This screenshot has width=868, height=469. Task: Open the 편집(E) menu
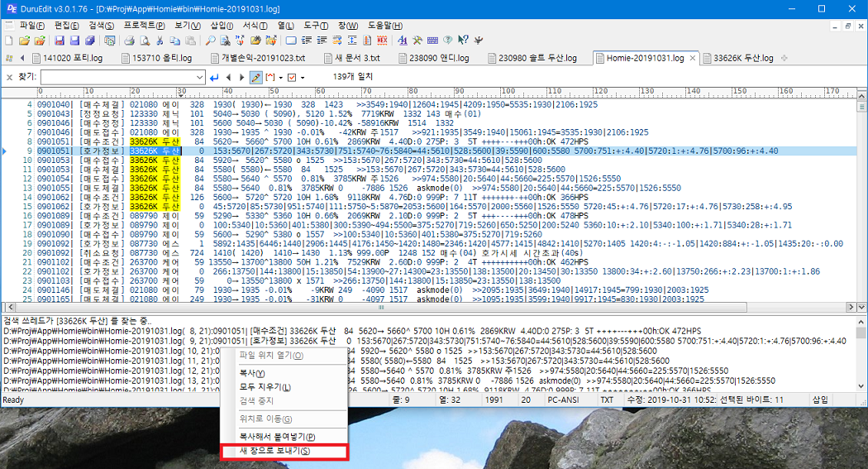pyautogui.click(x=66, y=26)
